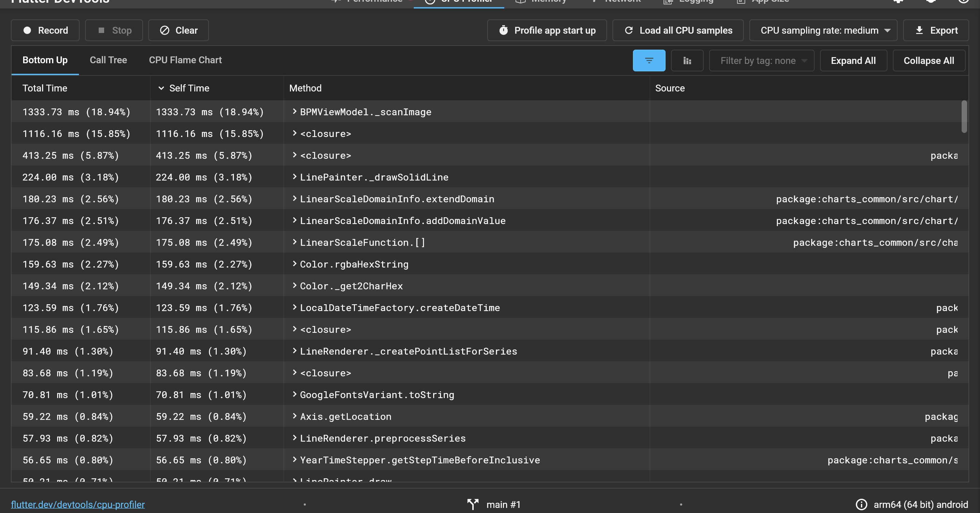Expand LinearScaleDomainInfo.extendDomain row
Image resolution: width=980 pixels, height=513 pixels.
pos(294,198)
